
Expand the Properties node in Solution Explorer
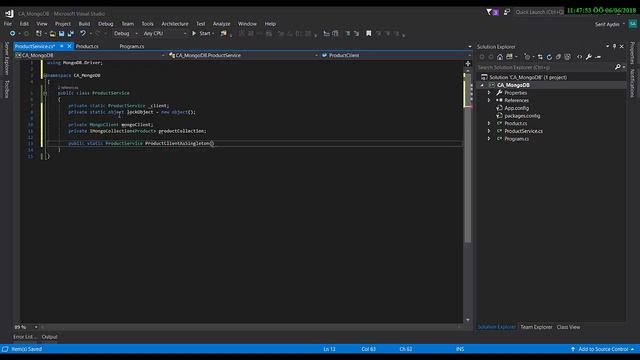(x=489, y=93)
